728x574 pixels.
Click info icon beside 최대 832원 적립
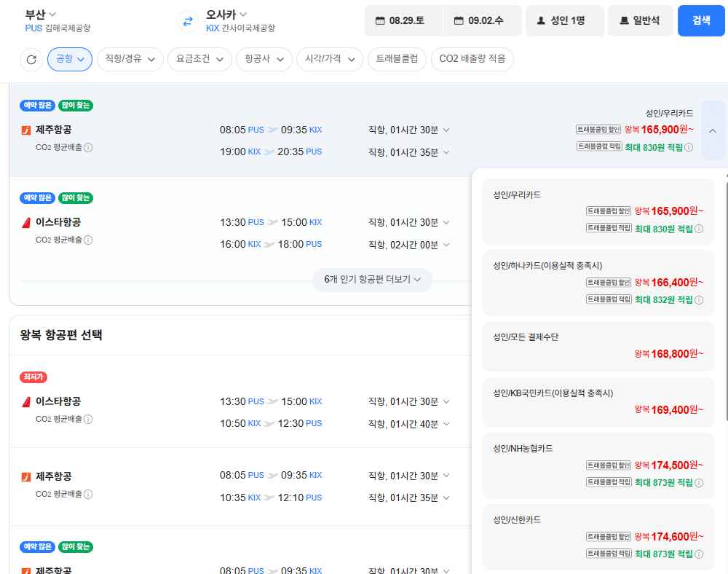coord(699,300)
